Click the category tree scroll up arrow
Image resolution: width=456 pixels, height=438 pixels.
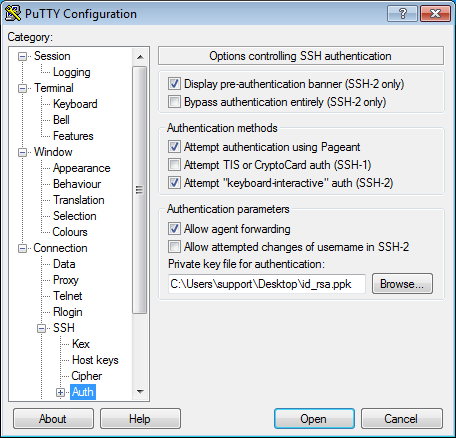[140, 57]
